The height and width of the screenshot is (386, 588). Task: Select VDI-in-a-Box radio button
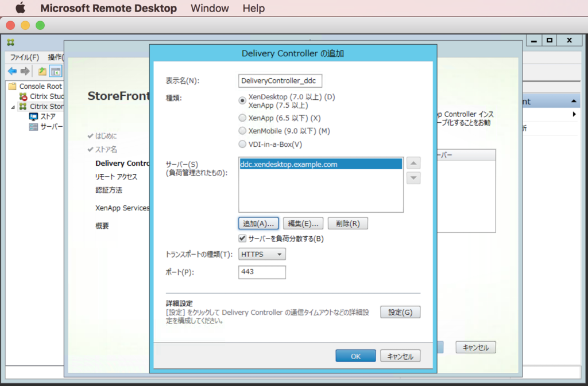click(242, 144)
